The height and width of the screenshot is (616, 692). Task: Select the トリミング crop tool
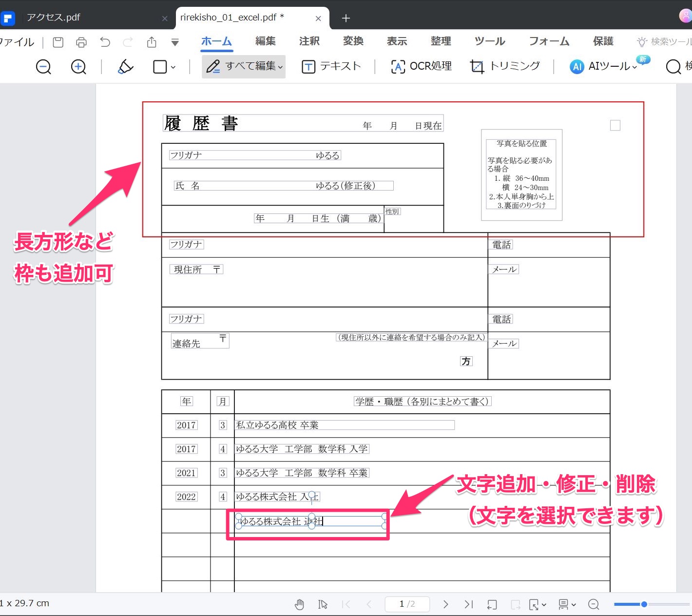point(506,66)
